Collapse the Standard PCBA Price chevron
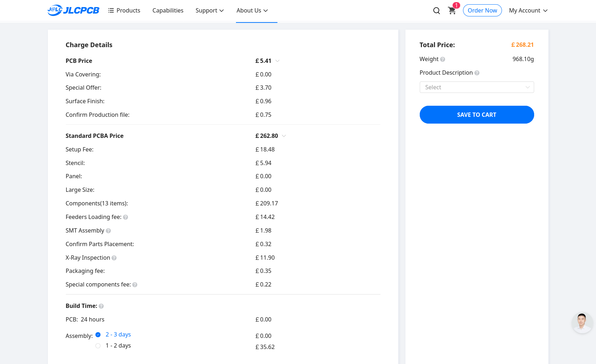This screenshot has height=364, width=596. pyautogui.click(x=284, y=136)
